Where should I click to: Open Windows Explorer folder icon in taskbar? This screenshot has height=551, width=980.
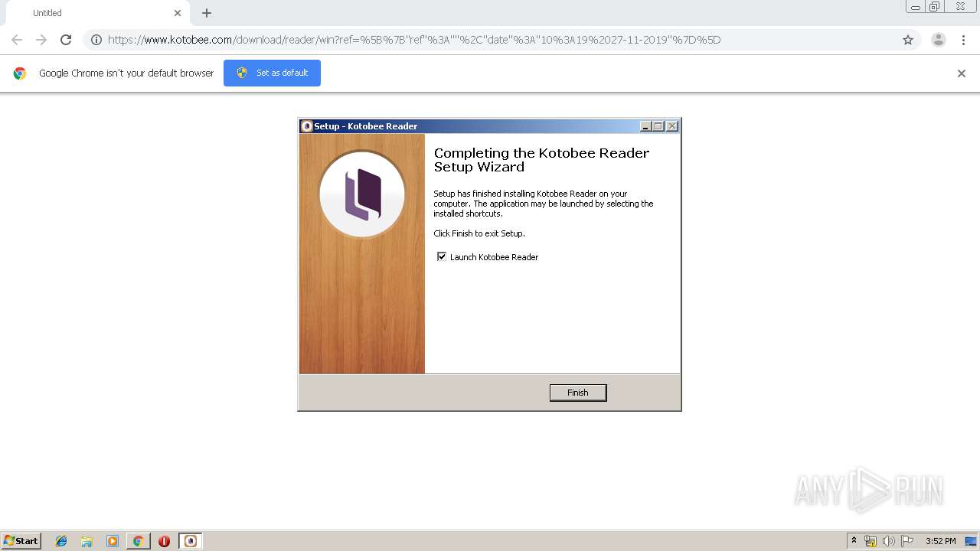point(87,541)
